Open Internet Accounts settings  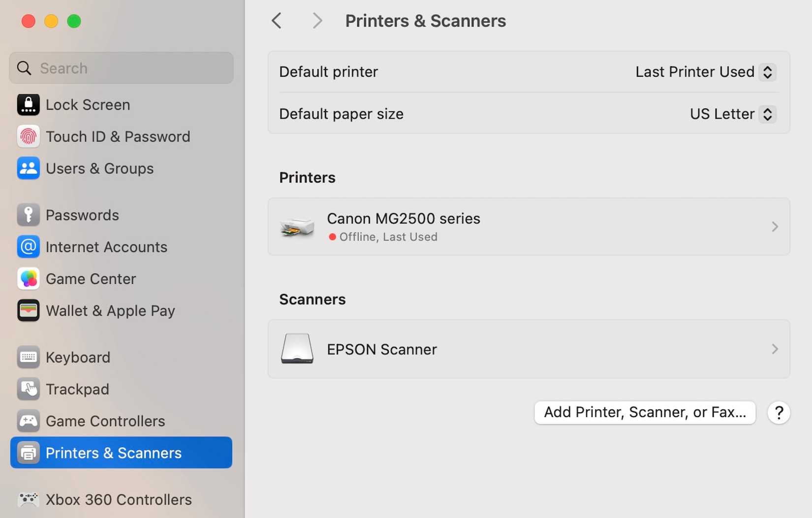pos(121,247)
